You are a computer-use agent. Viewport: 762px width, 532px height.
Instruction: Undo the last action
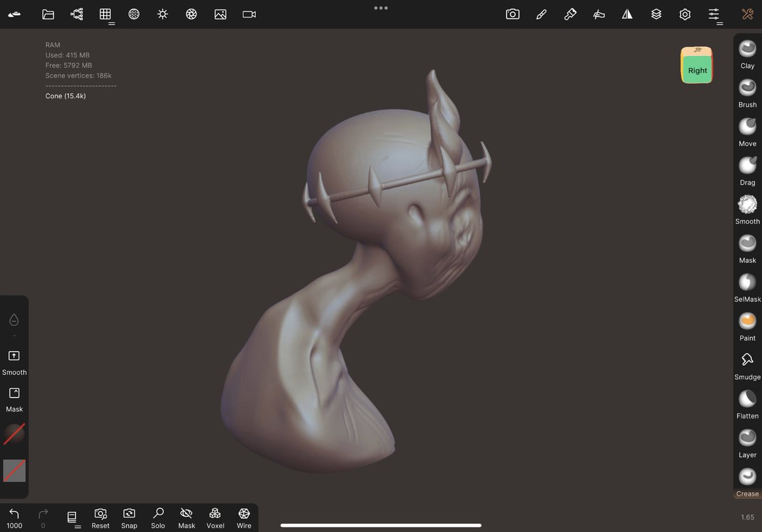[x=14, y=517]
